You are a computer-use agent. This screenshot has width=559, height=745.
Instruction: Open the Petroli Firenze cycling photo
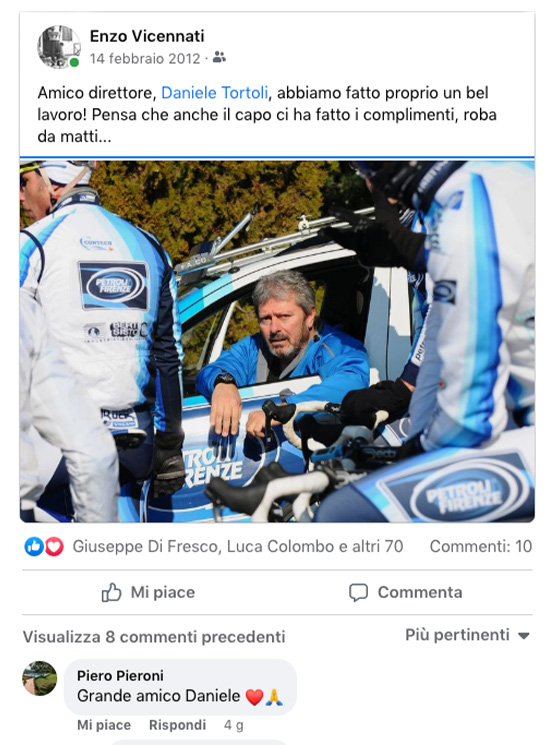point(277,341)
